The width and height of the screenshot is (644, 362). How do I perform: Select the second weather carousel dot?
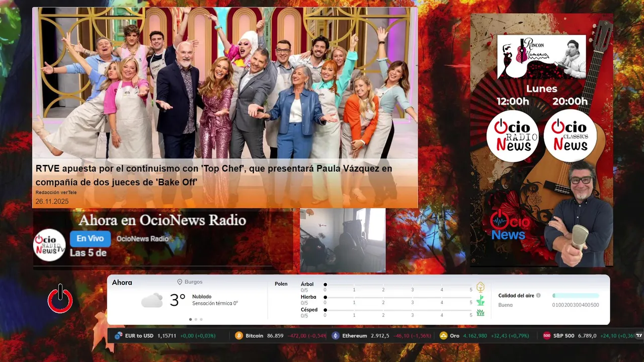[196, 319]
